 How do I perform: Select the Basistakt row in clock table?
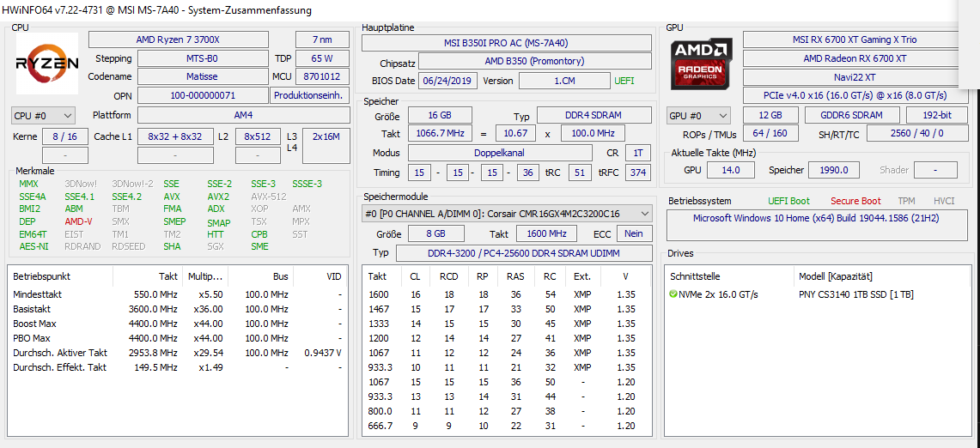tap(178, 309)
